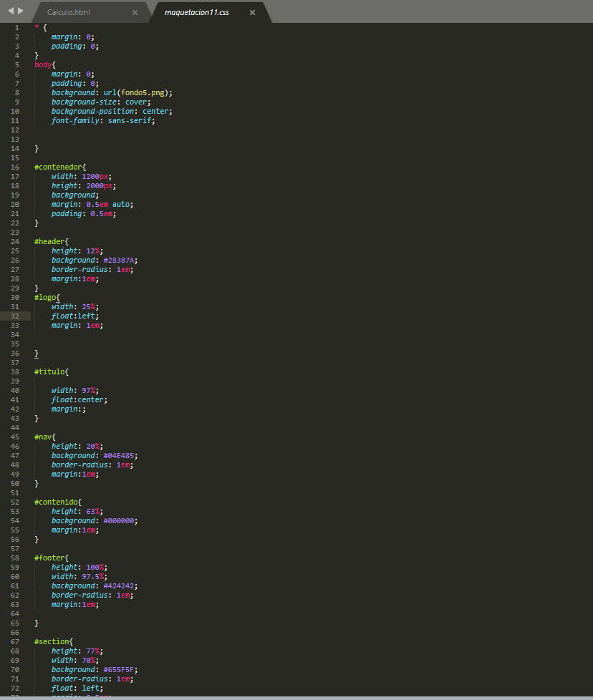593x700 pixels.
Task: Click the float:center line in #titulo
Action: pos(79,399)
